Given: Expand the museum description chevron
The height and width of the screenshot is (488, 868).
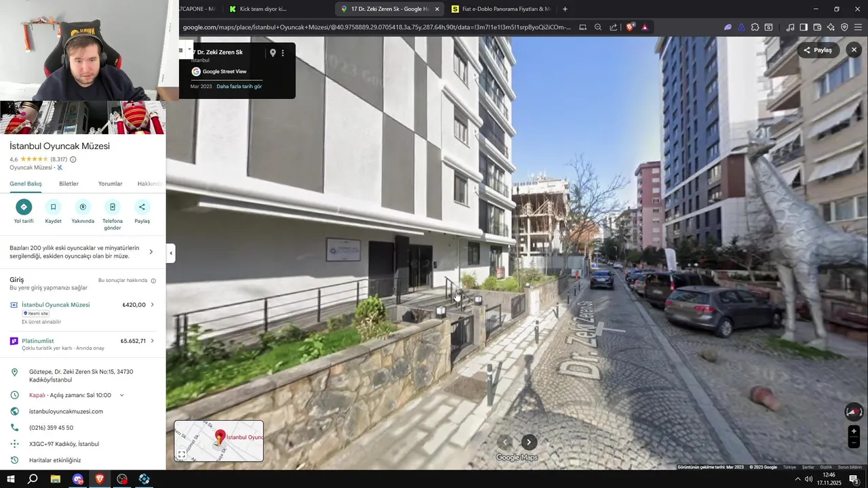Looking at the screenshot, I should (x=151, y=252).
